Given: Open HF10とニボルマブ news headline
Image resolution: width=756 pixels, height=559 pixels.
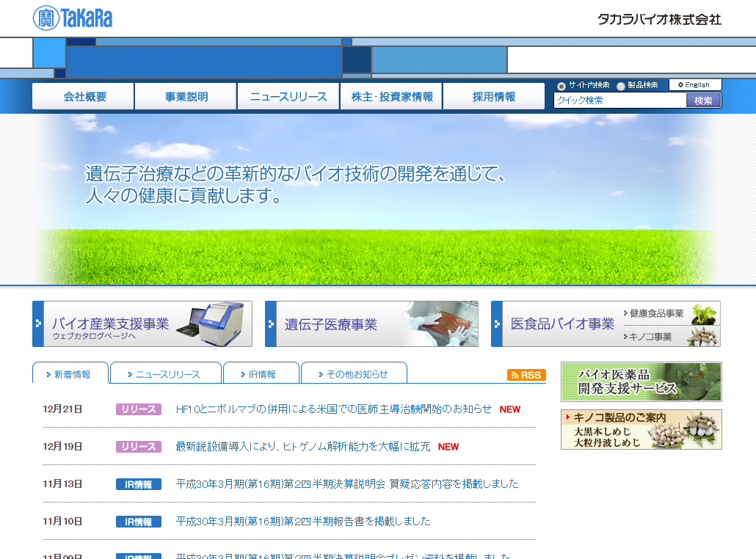Looking at the screenshot, I should pyautogui.click(x=334, y=409).
